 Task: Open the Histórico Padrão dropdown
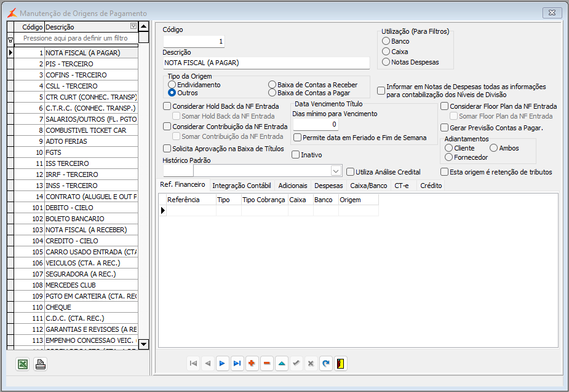click(x=336, y=171)
